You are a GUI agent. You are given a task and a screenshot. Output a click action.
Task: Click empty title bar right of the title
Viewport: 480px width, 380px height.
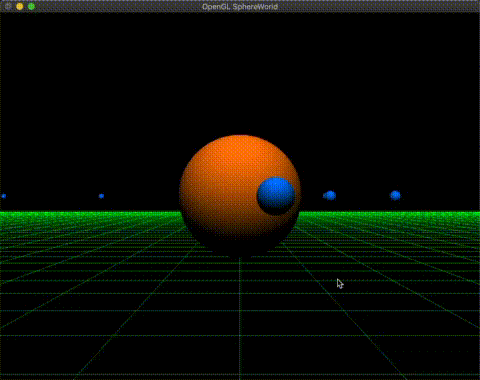click(x=378, y=7)
